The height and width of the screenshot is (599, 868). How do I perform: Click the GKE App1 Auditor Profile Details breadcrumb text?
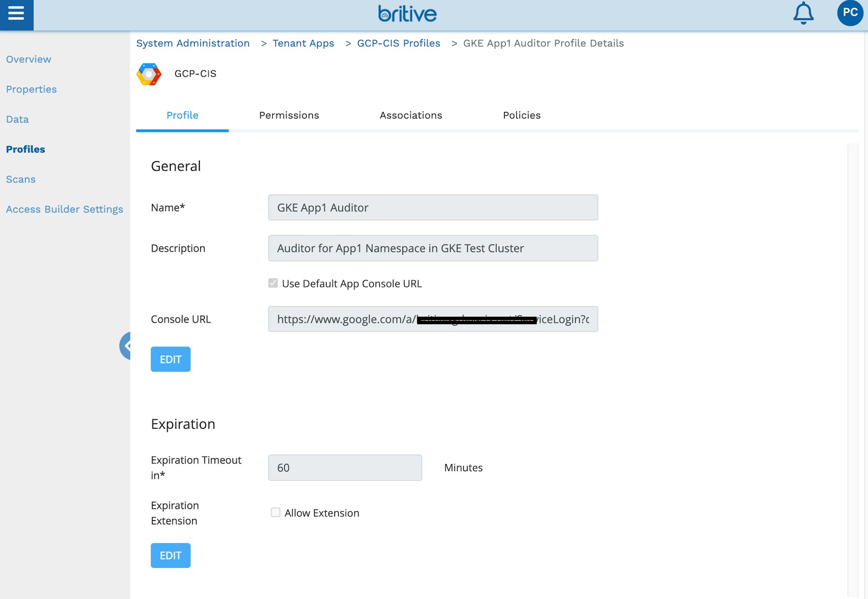pyautogui.click(x=543, y=43)
